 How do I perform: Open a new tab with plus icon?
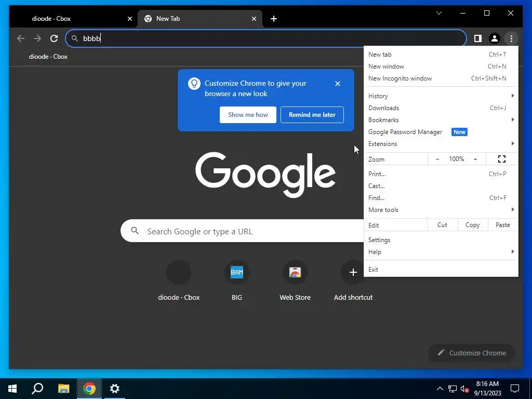pyautogui.click(x=274, y=19)
